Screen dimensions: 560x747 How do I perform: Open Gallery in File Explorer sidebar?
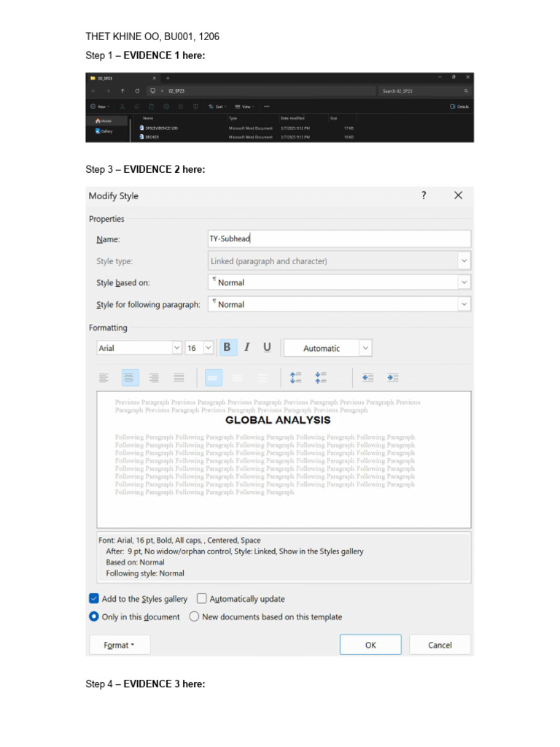point(104,131)
